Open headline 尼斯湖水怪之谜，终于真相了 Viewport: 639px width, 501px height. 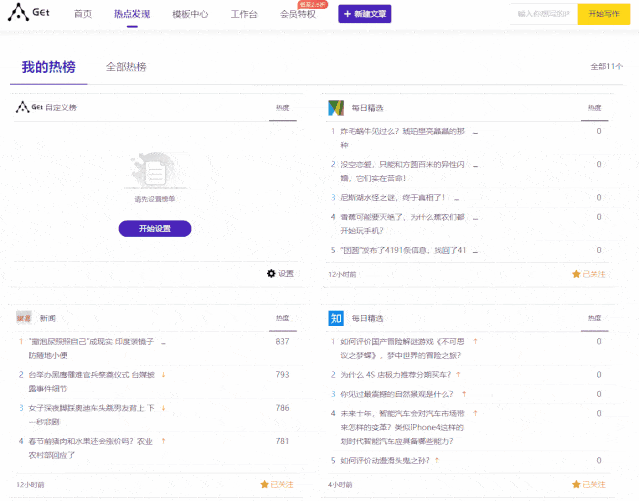pos(400,197)
